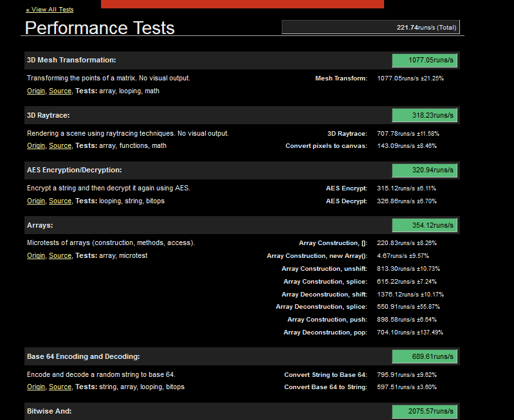Open Origin link under 3D Raytrace

click(36, 145)
